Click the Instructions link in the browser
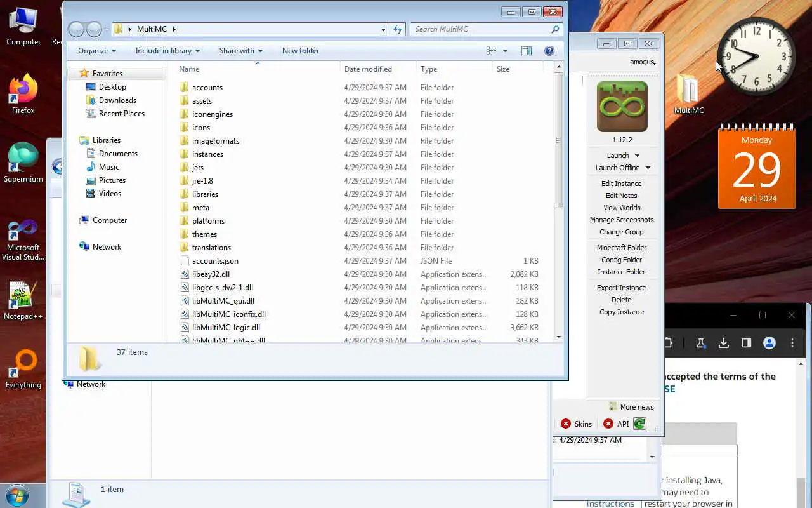 tap(610, 504)
